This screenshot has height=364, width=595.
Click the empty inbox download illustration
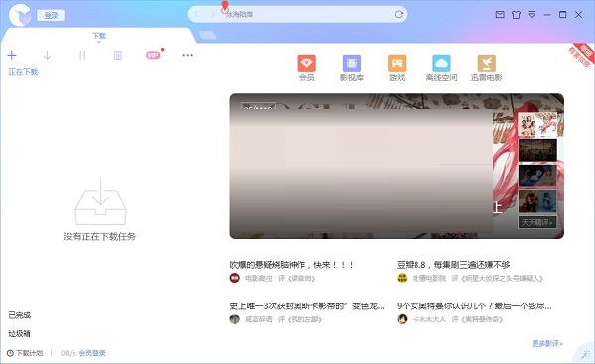100,202
